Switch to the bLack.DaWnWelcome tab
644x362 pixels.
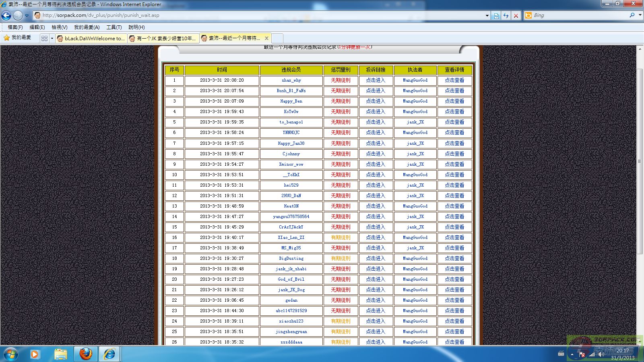click(x=91, y=38)
